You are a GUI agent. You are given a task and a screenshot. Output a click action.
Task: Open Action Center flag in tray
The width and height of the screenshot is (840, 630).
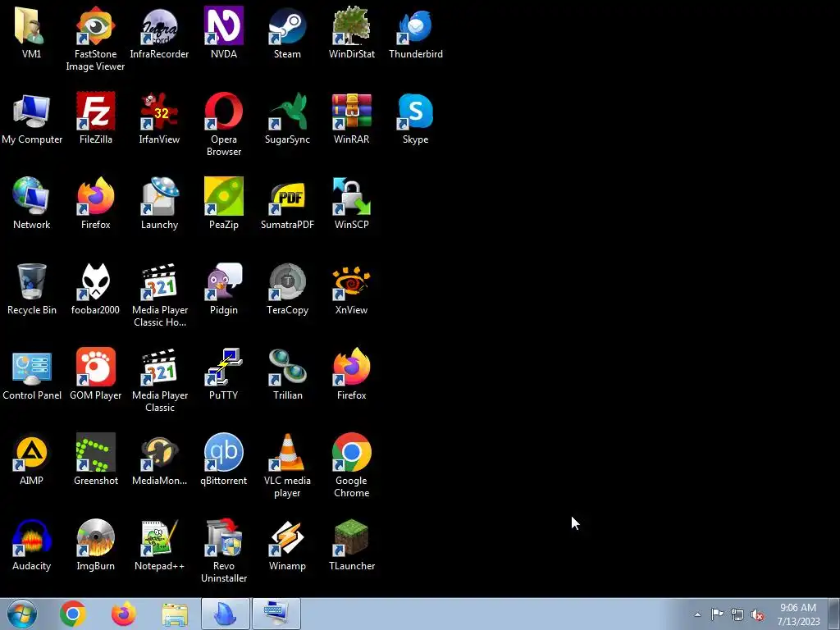pyautogui.click(x=717, y=614)
